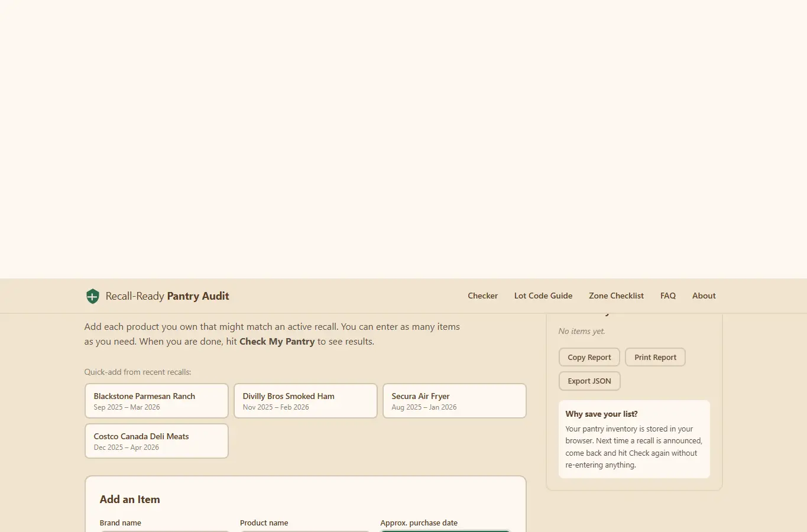The image size is (807, 532).
Task: Click the 'Why save your list?' heading
Action: [601, 414]
